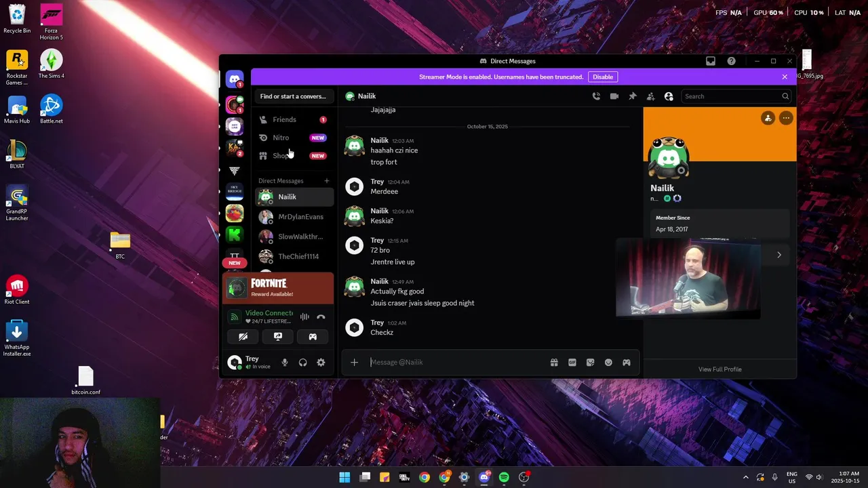Click Nailik profile avatar in side panel
The height and width of the screenshot is (488, 868).
coord(669,158)
